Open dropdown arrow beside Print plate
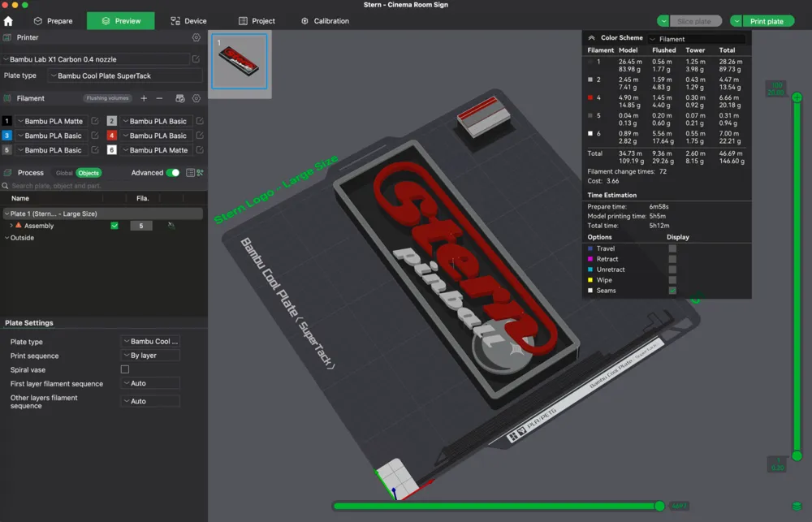This screenshot has height=522, width=812. (736, 21)
